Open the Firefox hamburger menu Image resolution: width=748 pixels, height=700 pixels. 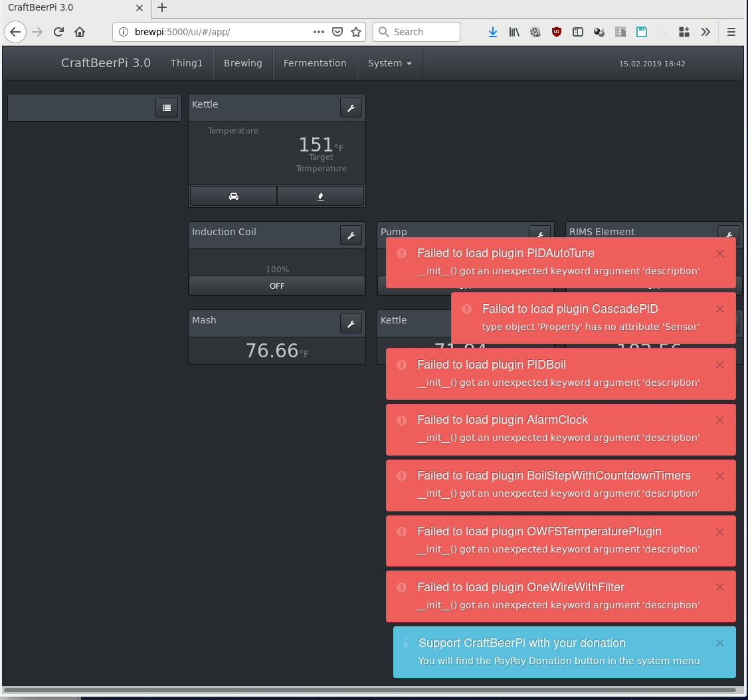(731, 32)
